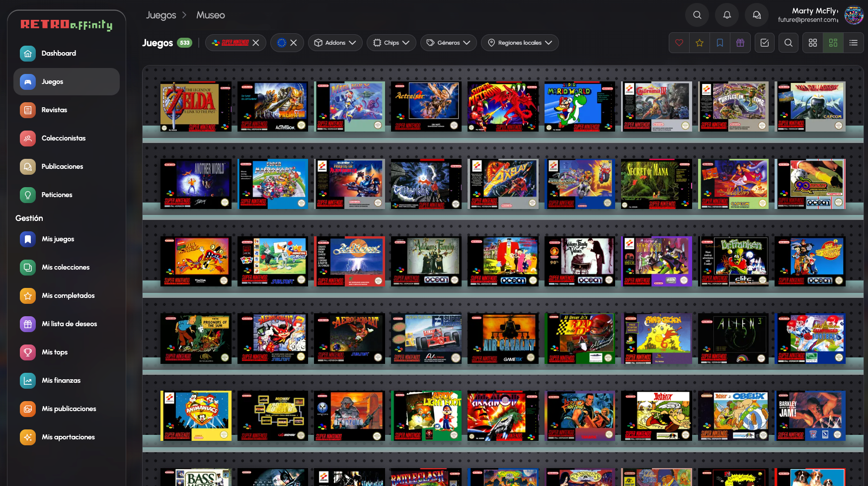
Task: Select Juegos in the sidebar
Action: click(67, 82)
